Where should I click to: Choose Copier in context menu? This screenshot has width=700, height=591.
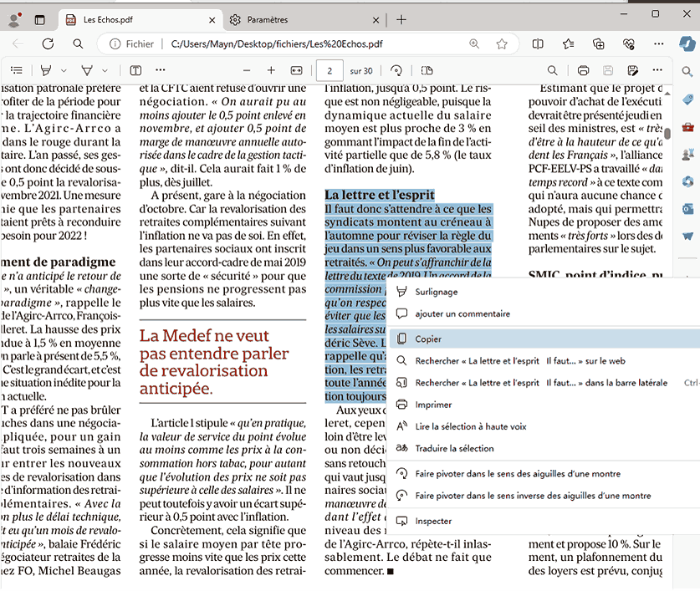tap(544, 339)
